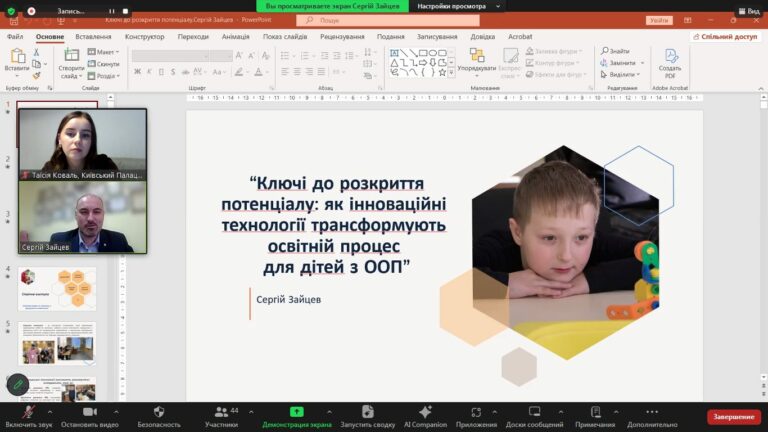
Task: Click the green Демонстрация экрана icon
Action: tap(297, 412)
